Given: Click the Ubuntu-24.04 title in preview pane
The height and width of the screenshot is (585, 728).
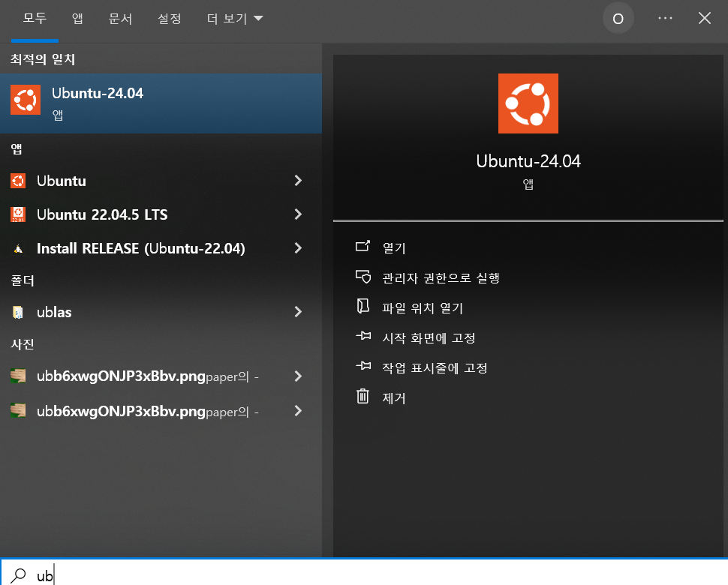Looking at the screenshot, I should coord(528,161).
